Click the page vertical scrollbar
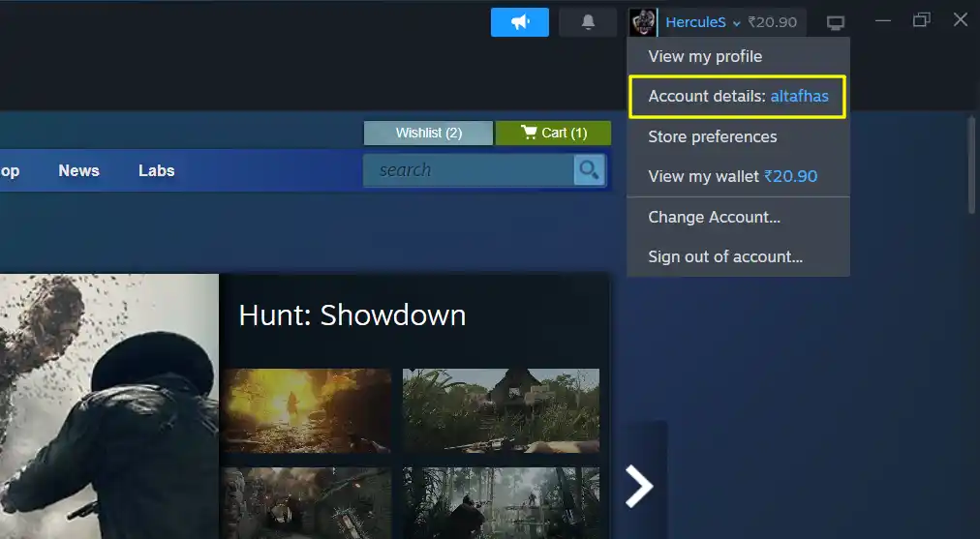 click(972, 165)
